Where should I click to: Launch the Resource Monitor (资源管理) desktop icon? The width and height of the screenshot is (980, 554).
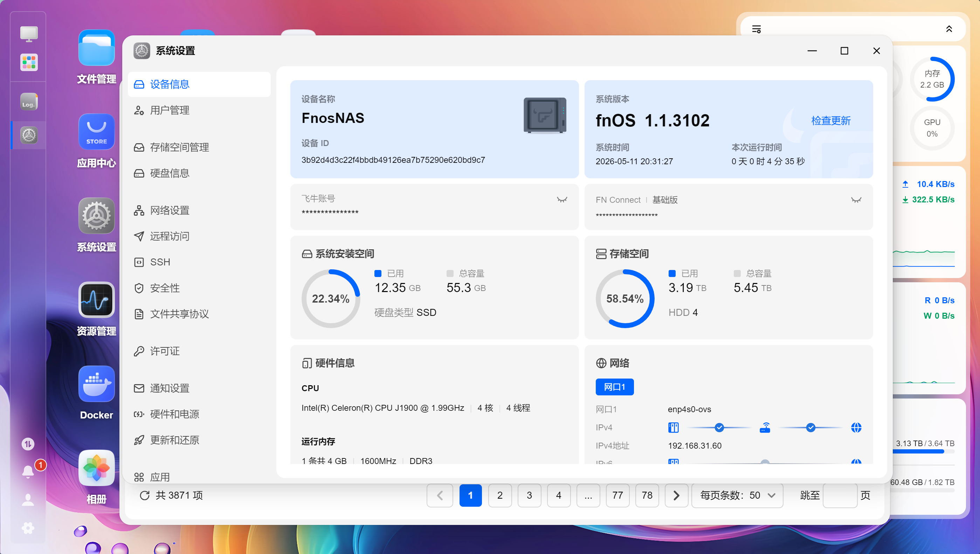click(96, 300)
